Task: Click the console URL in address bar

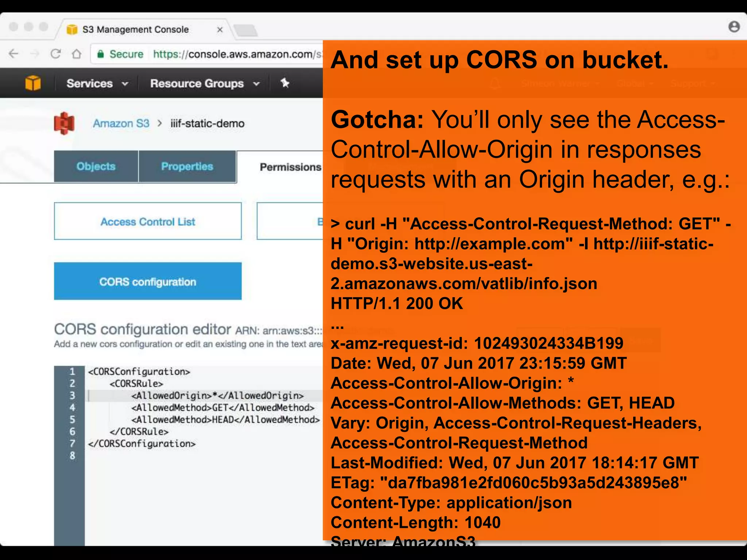Action: point(237,54)
